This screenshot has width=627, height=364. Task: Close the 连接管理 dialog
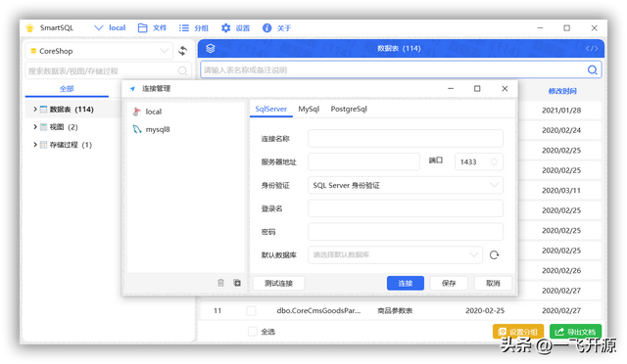(505, 88)
